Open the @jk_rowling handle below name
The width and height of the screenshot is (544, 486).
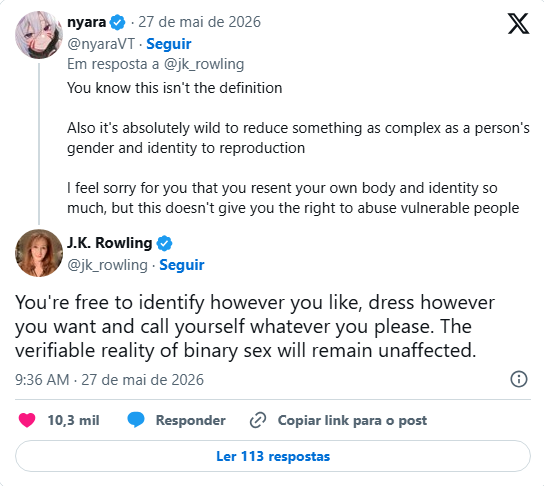pos(107,265)
